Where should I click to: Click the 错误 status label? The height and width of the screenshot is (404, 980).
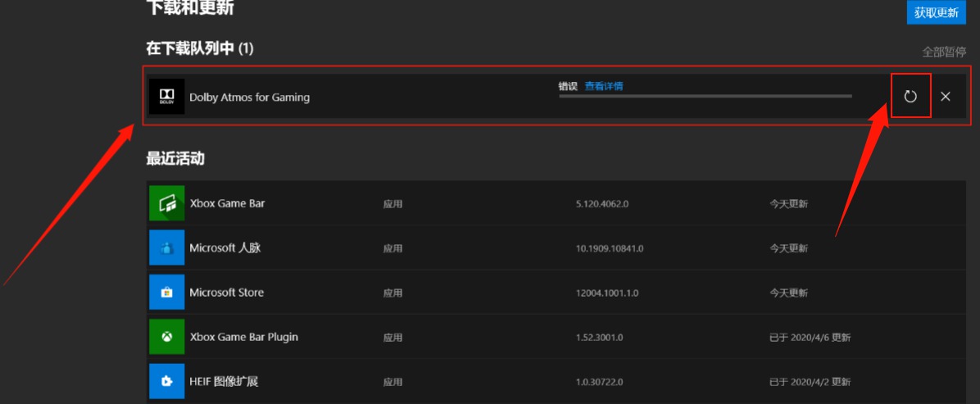click(x=568, y=86)
